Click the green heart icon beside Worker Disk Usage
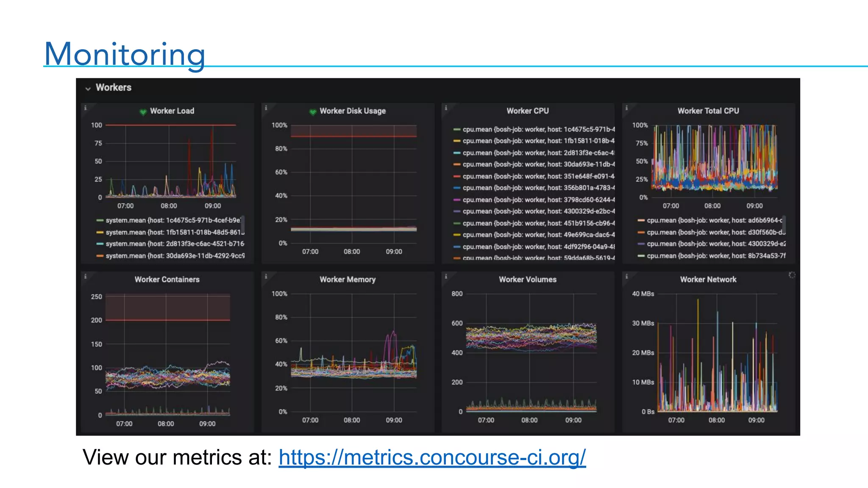868x488 pixels. (x=313, y=112)
